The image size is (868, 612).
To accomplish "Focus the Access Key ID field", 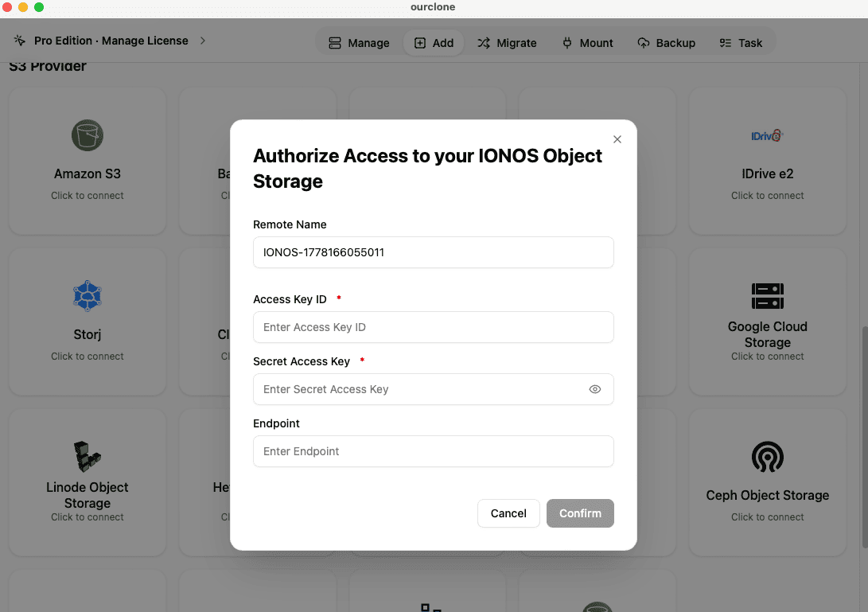I will [x=433, y=327].
